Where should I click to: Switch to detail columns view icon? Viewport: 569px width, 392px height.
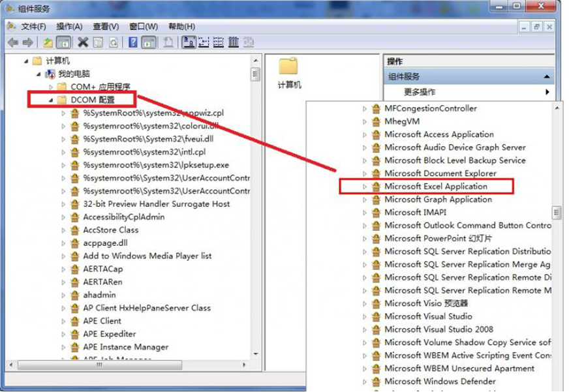pos(233,42)
